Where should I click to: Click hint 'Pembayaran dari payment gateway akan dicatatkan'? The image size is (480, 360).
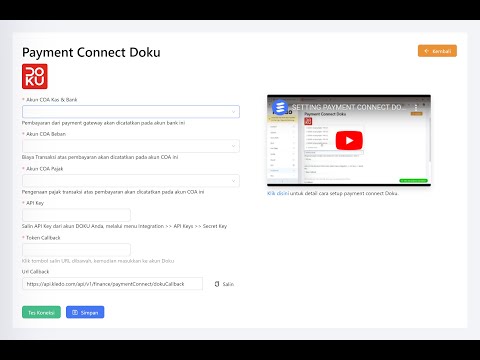(103, 123)
